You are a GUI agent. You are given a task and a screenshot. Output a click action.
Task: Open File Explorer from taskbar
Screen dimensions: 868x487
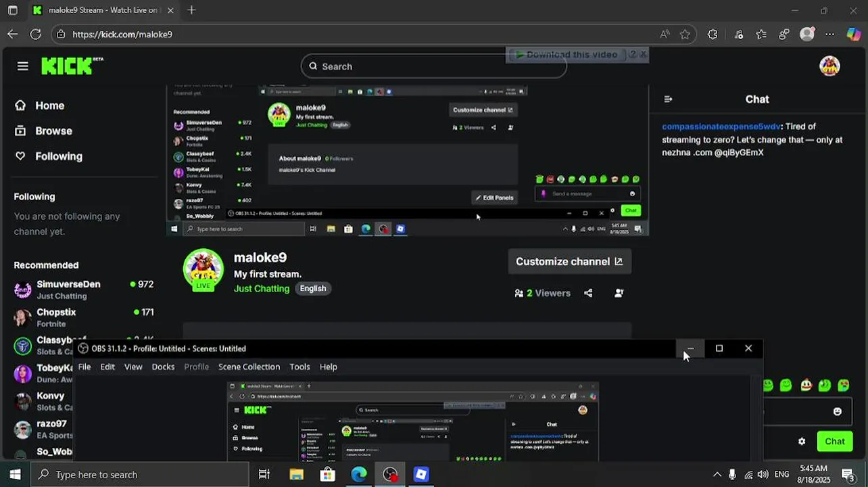click(x=296, y=474)
